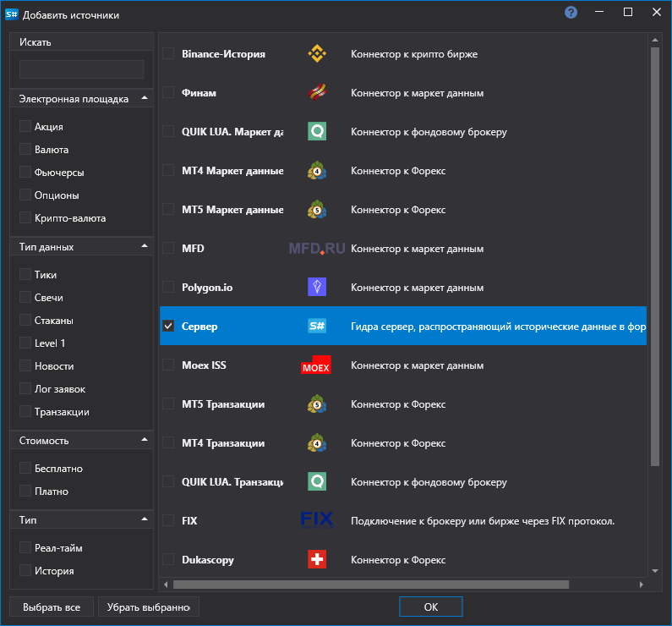Enable the Крипто-валюта filter checkbox
This screenshot has height=626, width=672.
pos(25,217)
